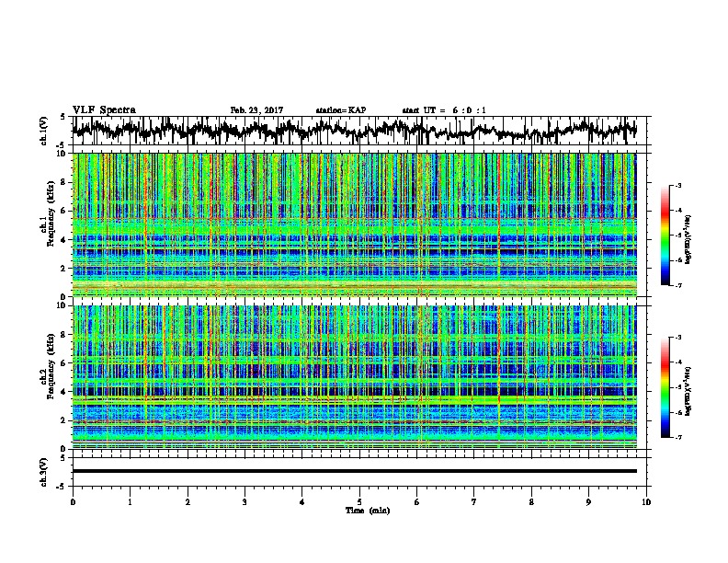Click the ch.3(V) axis label
The image size is (728, 563).
coord(43,472)
